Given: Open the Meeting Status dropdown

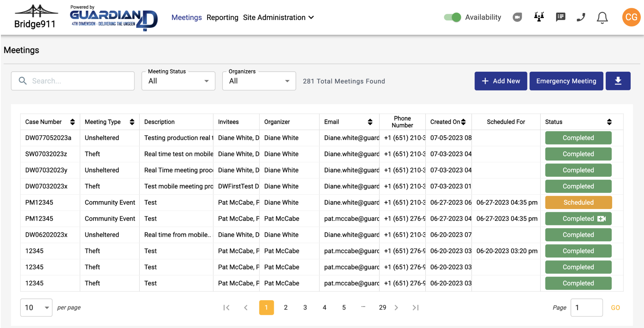Looking at the screenshot, I should (178, 81).
